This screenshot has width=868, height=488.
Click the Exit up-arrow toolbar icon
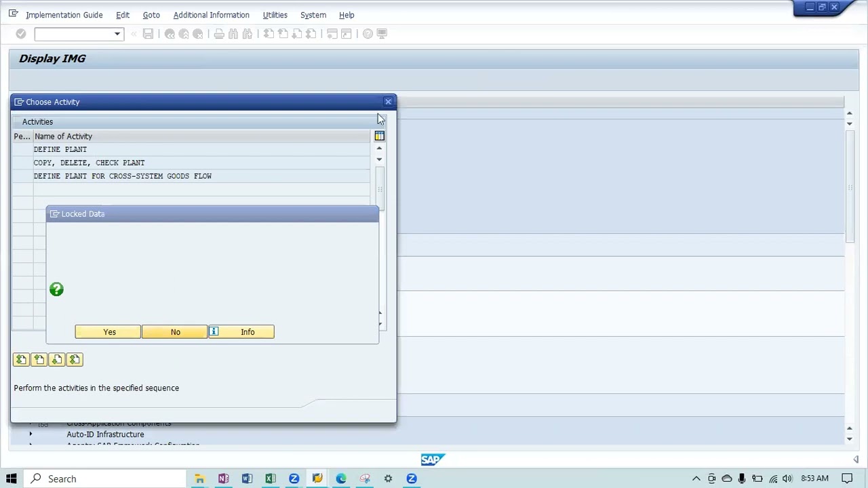pyautogui.click(x=184, y=34)
